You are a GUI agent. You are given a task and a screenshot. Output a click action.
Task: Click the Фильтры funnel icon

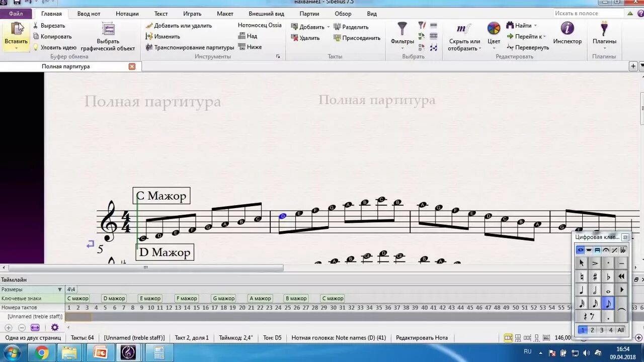point(402,29)
